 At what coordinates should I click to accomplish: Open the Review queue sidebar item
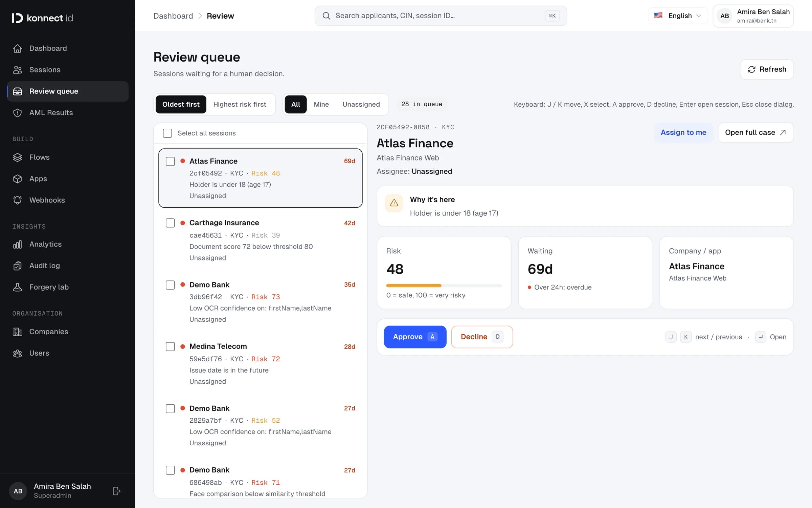click(x=68, y=91)
